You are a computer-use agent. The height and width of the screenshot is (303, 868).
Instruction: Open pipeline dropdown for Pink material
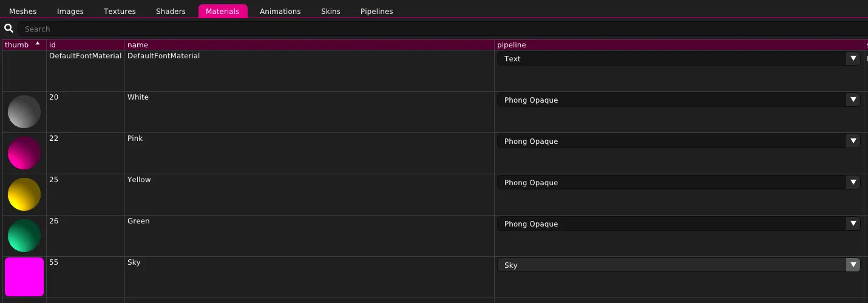(x=679, y=141)
